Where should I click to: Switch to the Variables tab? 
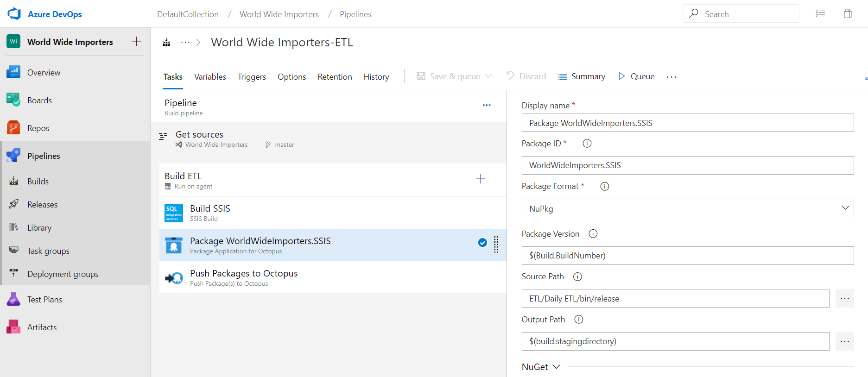(210, 77)
